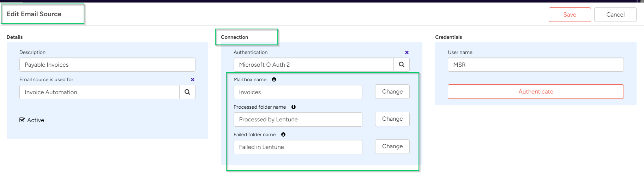Cancel editing the email source
The image size is (644, 174).
615,14
